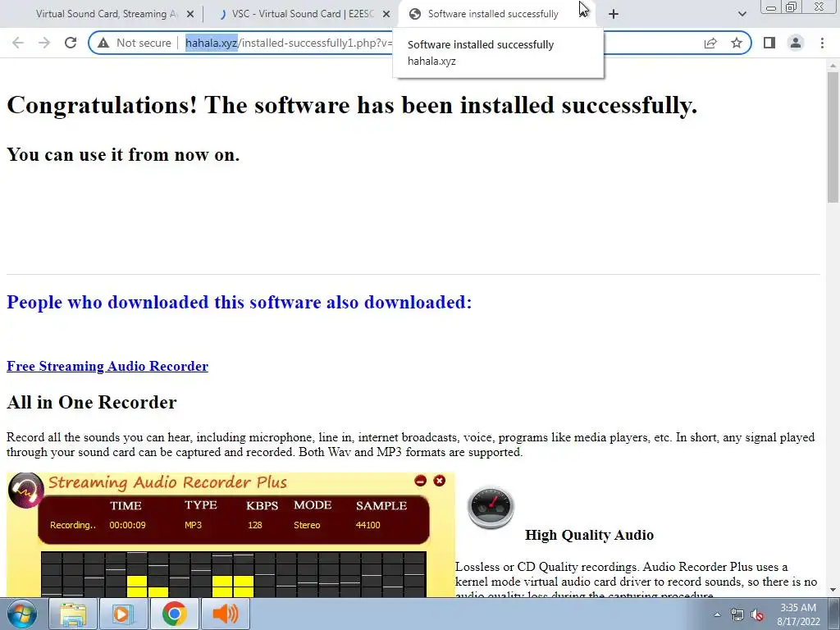Image resolution: width=840 pixels, height=630 pixels.
Task: Share this page icon in address bar
Action: [x=710, y=43]
